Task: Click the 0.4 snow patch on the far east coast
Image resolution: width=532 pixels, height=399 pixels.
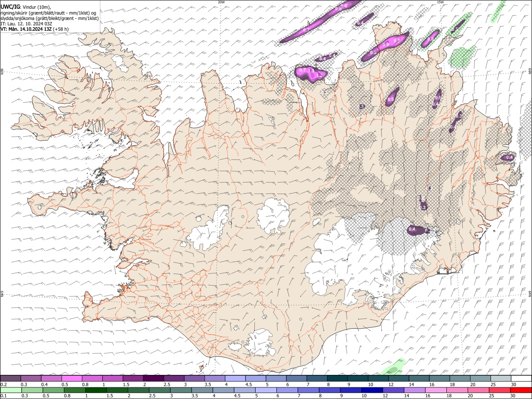Action: coord(508,157)
